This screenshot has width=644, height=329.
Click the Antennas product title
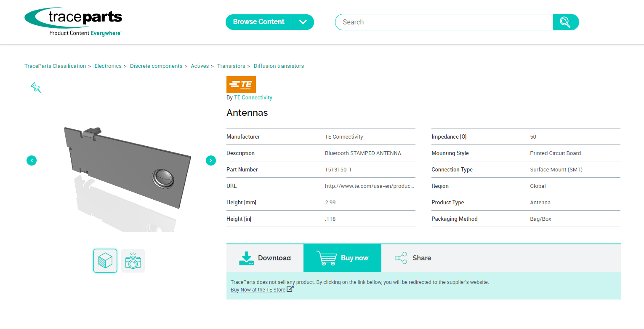247,113
